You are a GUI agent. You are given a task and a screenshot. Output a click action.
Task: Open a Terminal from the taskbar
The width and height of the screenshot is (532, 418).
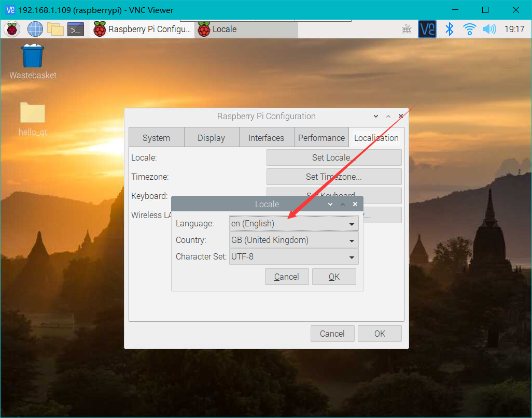(x=76, y=29)
